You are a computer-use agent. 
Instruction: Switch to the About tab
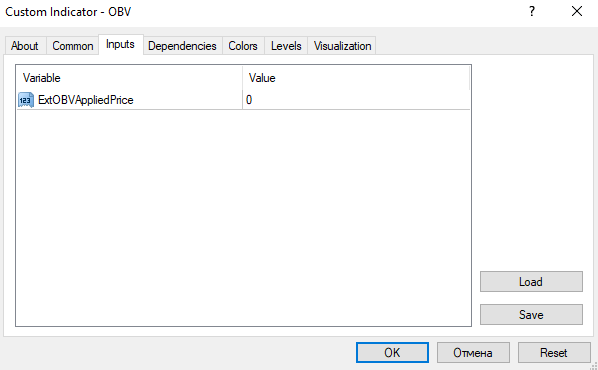coord(25,46)
